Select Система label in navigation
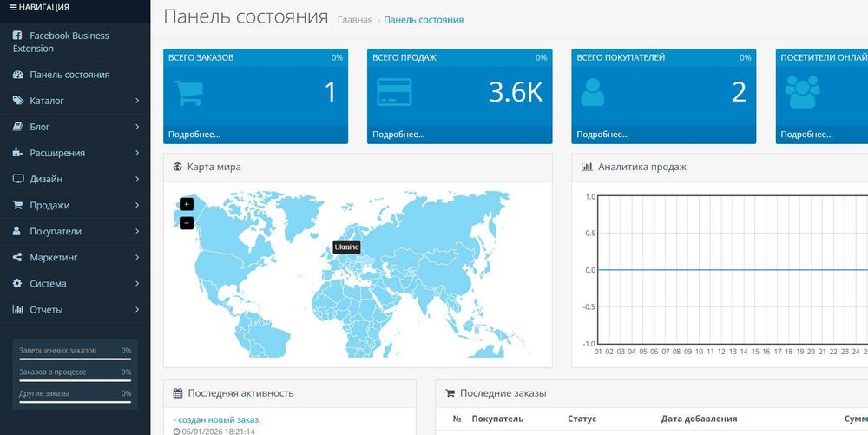The height and width of the screenshot is (435, 868). coord(48,283)
